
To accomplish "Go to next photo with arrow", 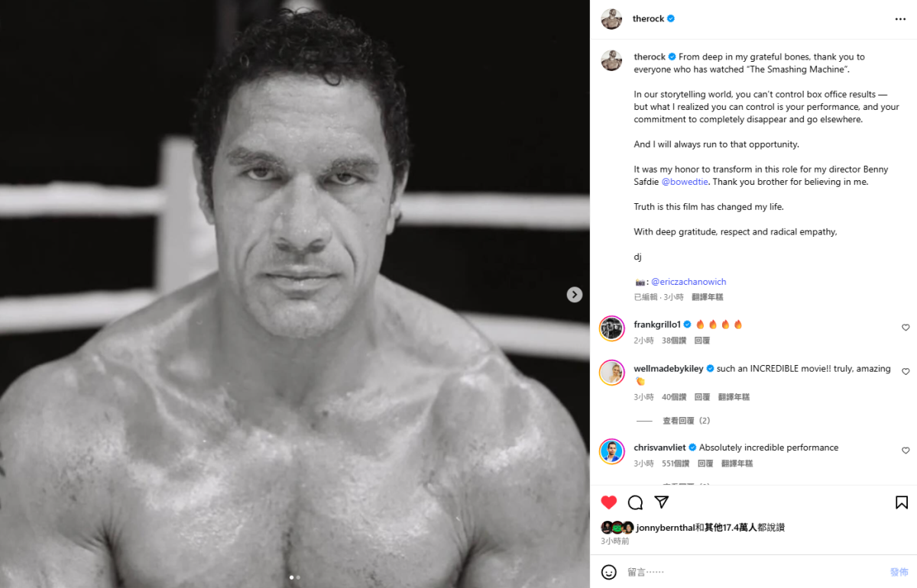I will [575, 295].
